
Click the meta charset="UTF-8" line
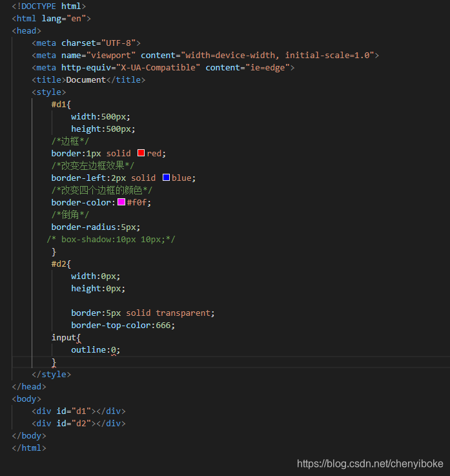(86, 43)
